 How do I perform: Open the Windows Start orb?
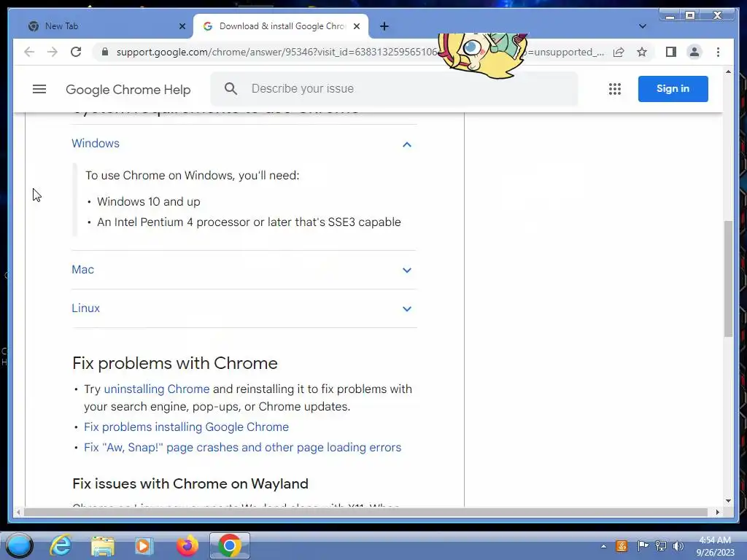19,545
